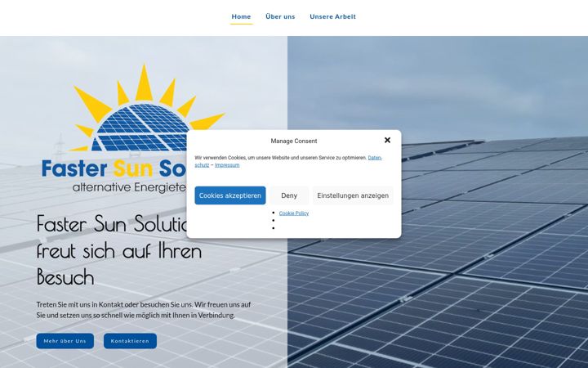Image resolution: width=588 pixels, height=368 pixels.
Task: Click the 'freut sich auf Ihren' headline line
Action: coord(119,251)
